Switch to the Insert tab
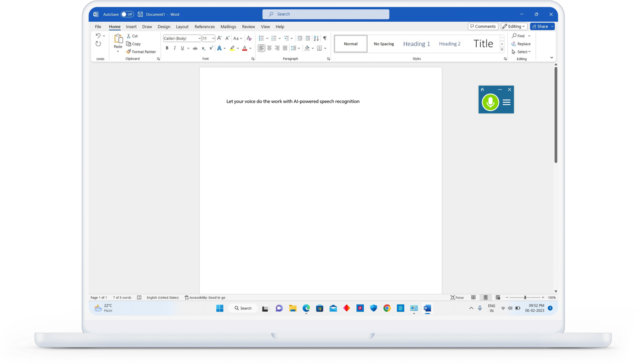Image resolution: width=639 pixels, height=364 pixels. click(x=131, y=26)
